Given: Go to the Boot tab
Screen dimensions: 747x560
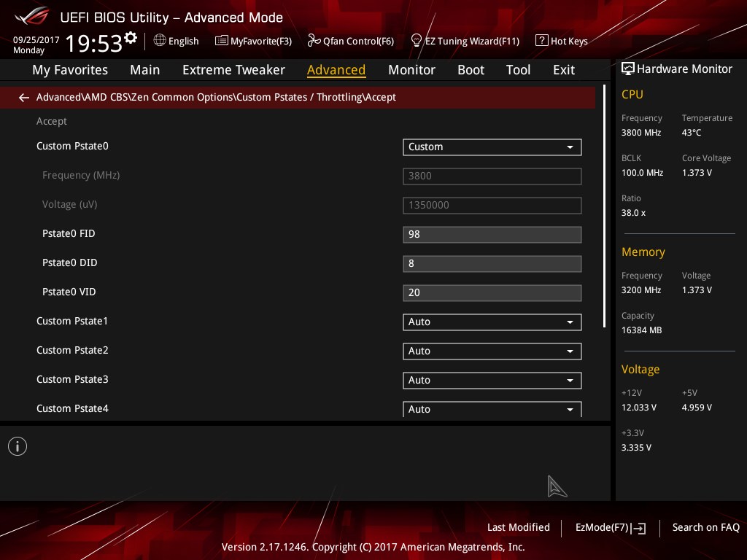Looking at the screenshot, I should point(471,70).
